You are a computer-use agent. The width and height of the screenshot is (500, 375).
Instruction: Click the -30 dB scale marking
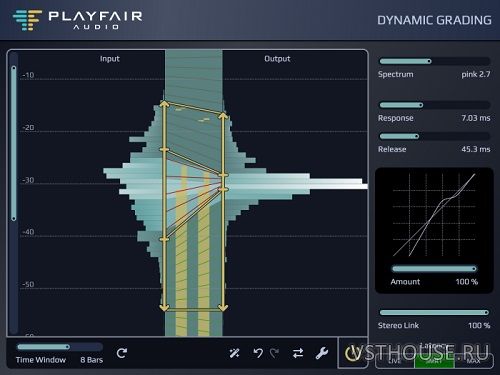tap(28, 180)
